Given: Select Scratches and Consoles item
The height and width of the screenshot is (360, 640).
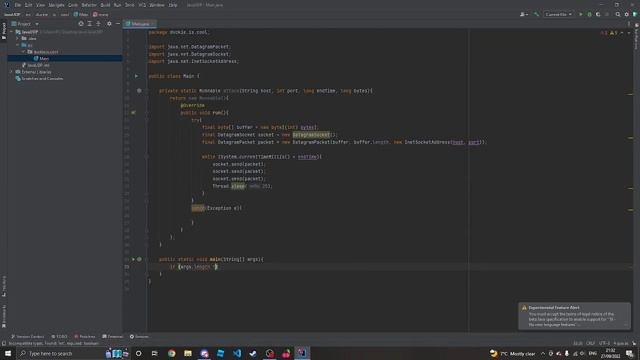Looking at the screenshot, I should point(39,78).
